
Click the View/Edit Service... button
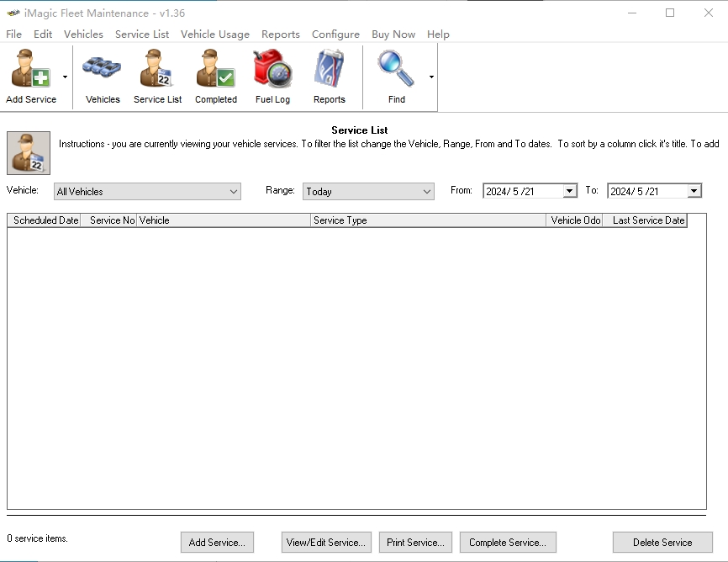click(326, 543)
